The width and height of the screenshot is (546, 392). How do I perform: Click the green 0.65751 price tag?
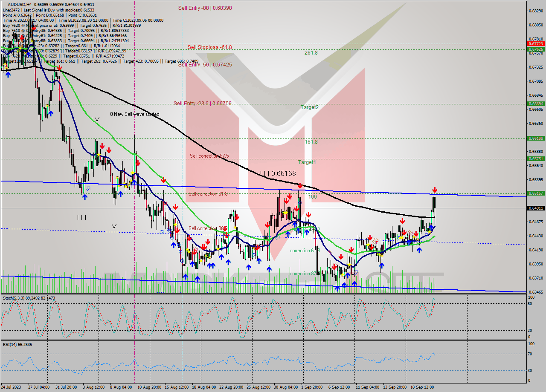tap(535, 159)
